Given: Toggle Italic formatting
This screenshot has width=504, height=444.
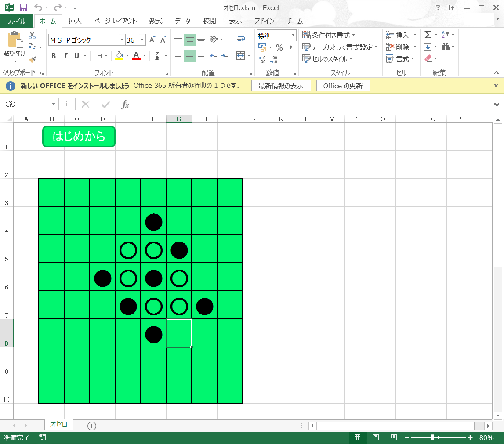Looking at the screenshot, I should coord(65,56).
